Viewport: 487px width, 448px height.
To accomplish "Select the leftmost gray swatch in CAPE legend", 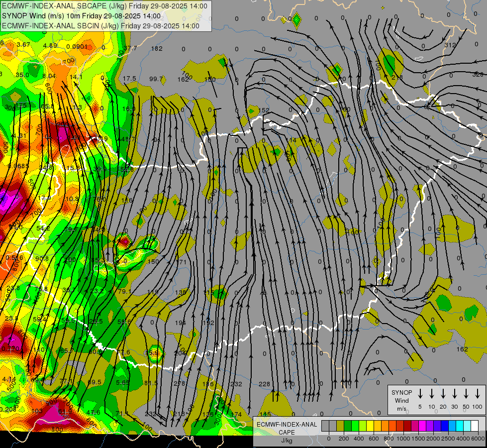I will [325, 426].
